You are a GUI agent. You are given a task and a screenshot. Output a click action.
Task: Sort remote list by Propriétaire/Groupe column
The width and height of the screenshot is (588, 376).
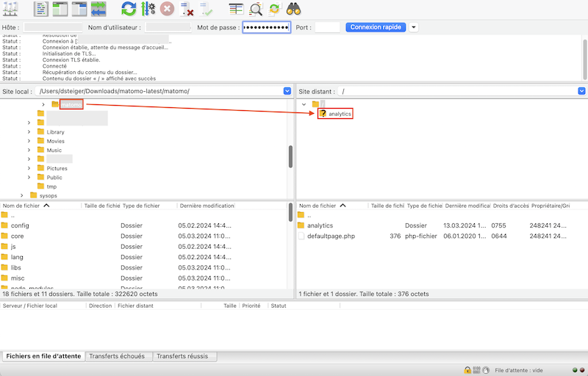click(x=551, y=206)
